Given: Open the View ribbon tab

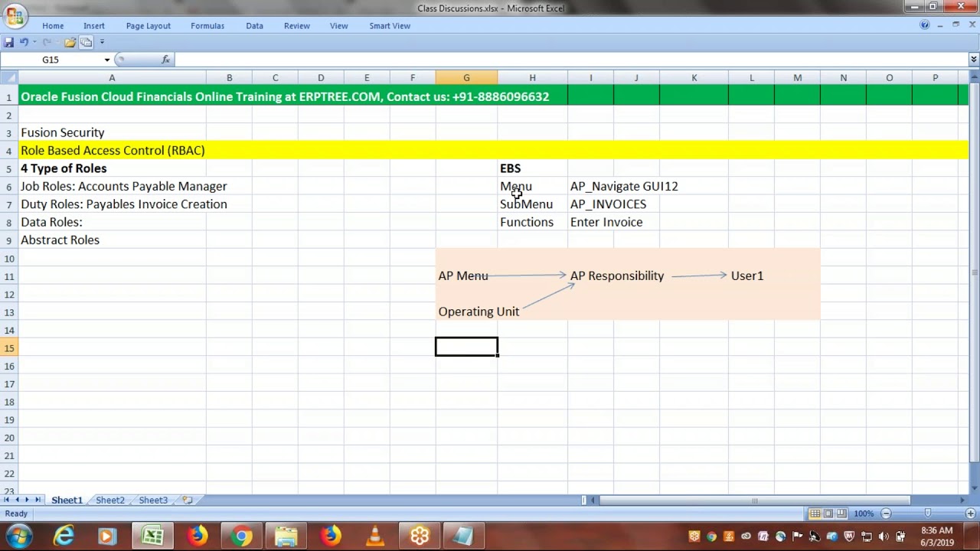Looking at the screenshot, I should click(338, 26).
